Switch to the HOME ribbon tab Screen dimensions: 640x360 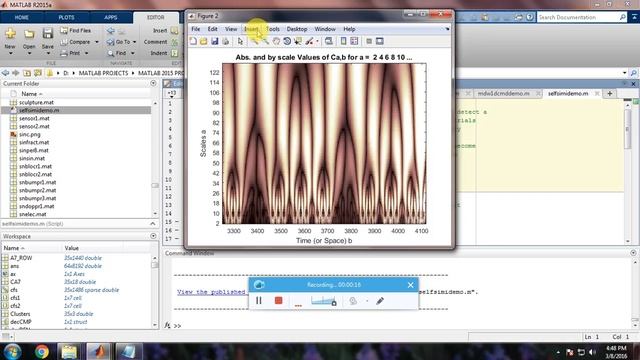(x=22, y=18)
